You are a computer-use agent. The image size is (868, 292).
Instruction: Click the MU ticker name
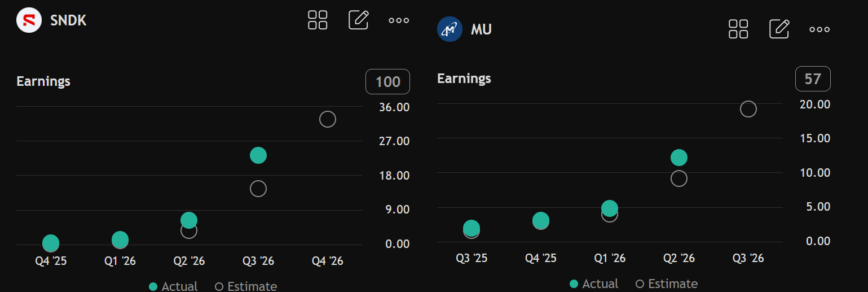click(x=481, y=29)
